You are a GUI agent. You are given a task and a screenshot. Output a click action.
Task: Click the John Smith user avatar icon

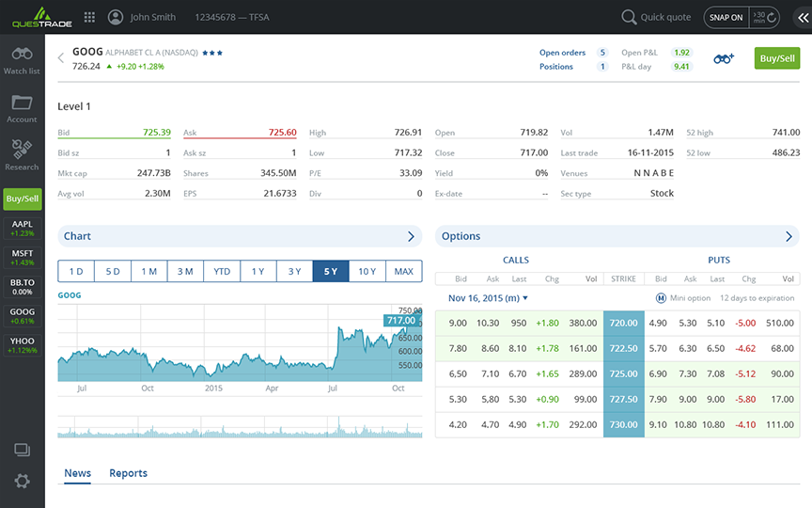pyautogui.click(x=116, y=17)
